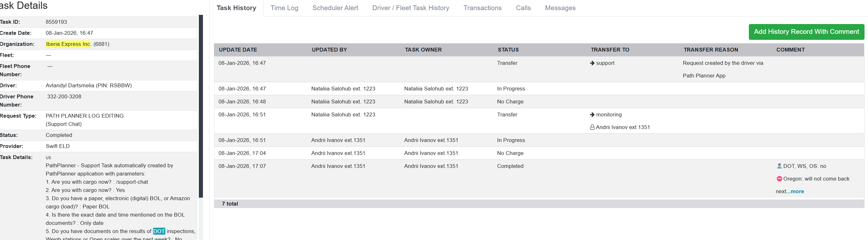Click the TRANSFER REASON column header
The height and width of the screenshot is (240, 868).
(711, 50)
